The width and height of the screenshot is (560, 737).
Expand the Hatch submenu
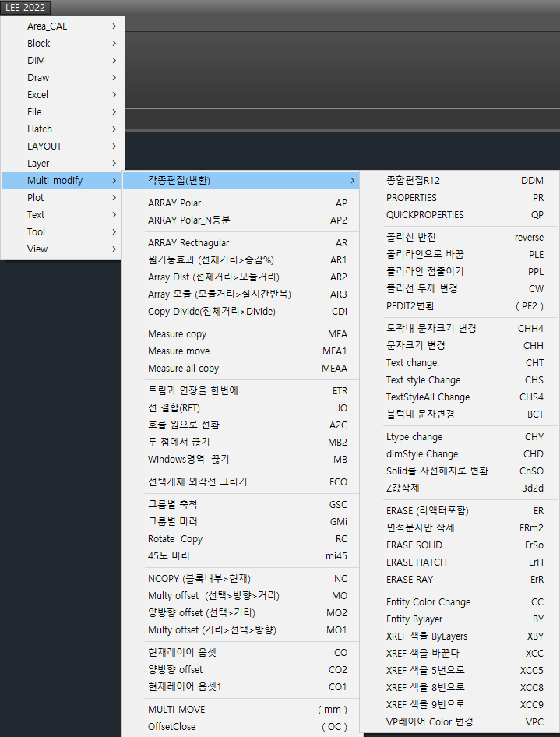(62, 129)
